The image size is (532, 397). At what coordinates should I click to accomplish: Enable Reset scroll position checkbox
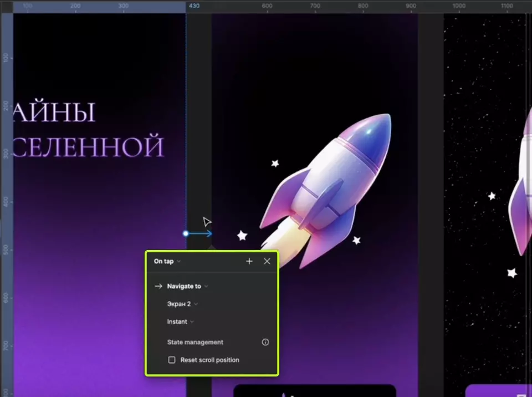point(172,360)
